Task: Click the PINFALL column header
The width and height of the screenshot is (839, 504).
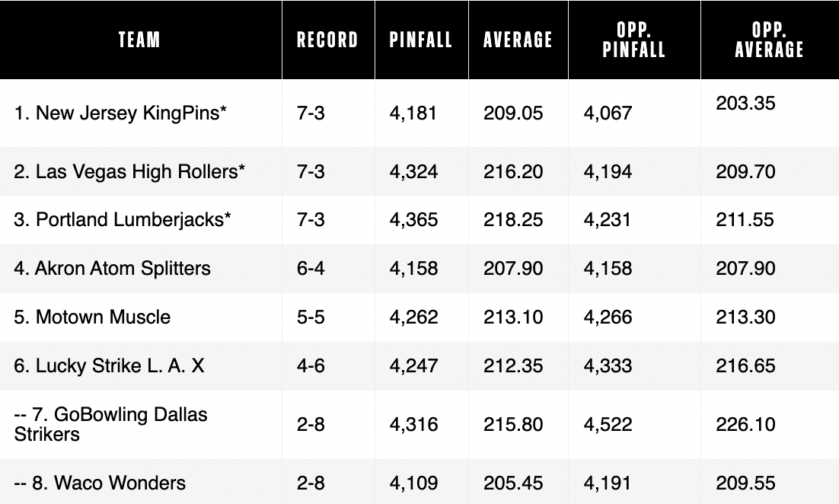Action: point(421,40)
